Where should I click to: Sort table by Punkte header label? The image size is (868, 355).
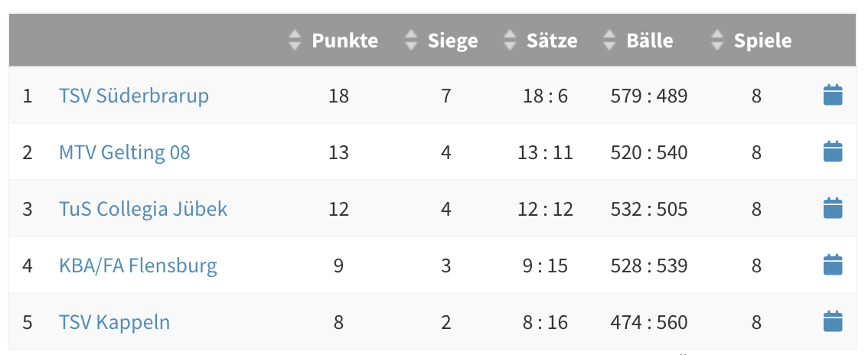[x=344, y=41]
